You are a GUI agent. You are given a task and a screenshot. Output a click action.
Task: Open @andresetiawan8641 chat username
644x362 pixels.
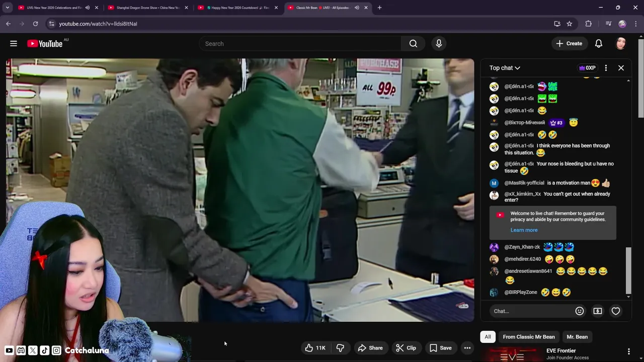tap(528, 271)
